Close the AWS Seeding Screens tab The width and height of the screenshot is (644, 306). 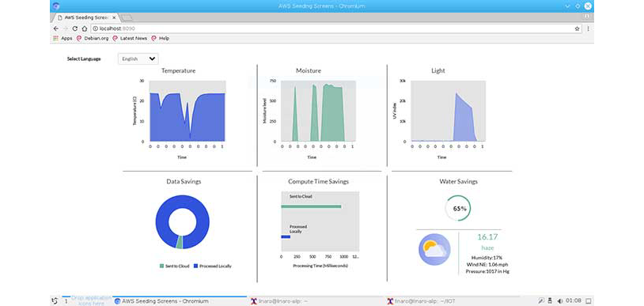[x=114, y=17]
